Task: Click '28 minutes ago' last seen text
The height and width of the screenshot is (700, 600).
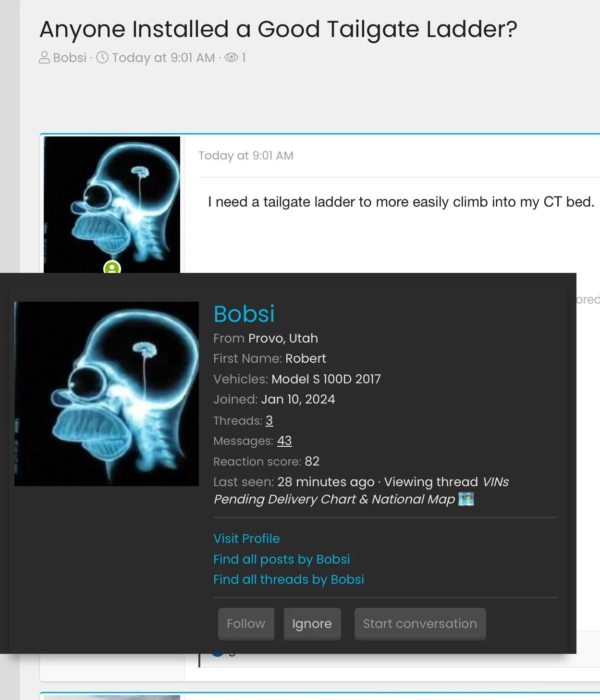Action: pyautogui.click(x=326, y=482)
